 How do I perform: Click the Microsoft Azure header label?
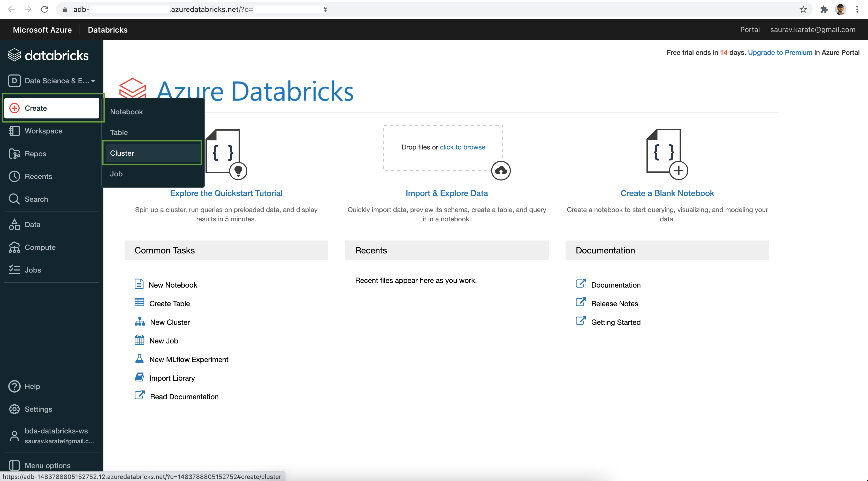pos(42,30)
